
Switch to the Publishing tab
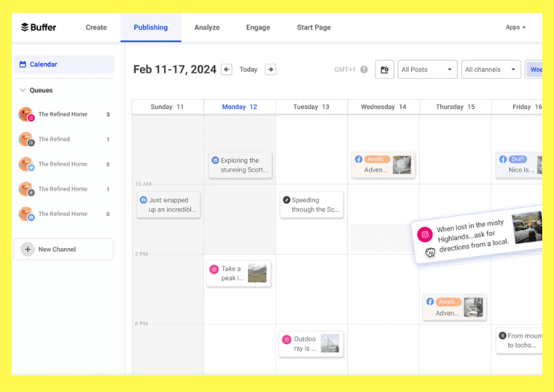(x=150, y=27)
